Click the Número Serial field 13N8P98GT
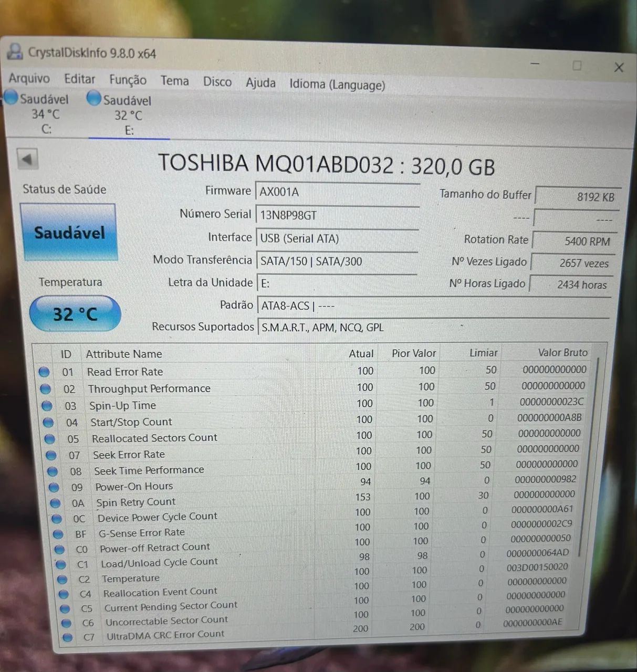Image resolution: width=637 pixels, height=672 pixels. (337, 215)
